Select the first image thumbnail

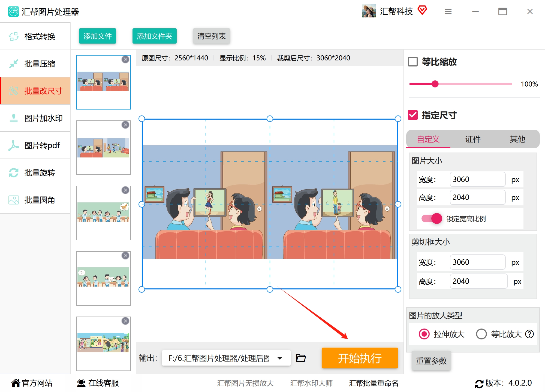[104, 82]
